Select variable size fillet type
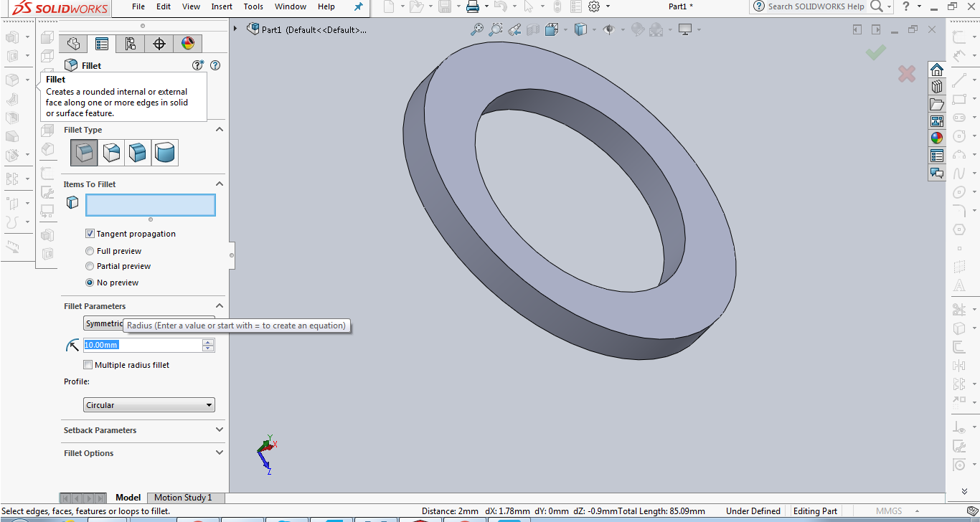The image size is (980, 522). tap(111, 153)
